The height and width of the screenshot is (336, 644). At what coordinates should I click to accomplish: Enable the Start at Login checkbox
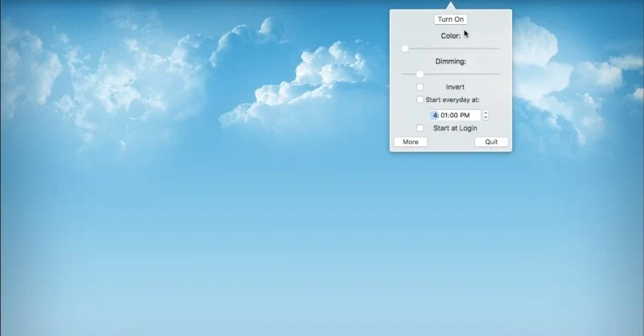click(x=420, y=128)
